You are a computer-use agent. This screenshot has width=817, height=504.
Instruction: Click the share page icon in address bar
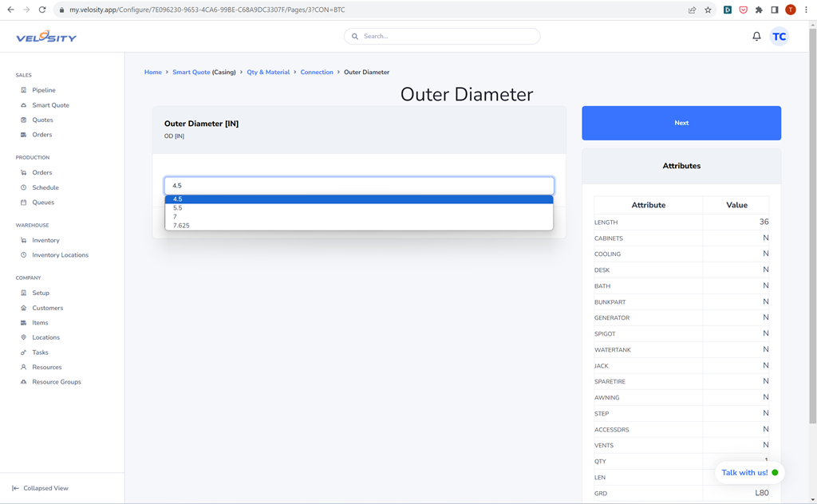coord(692,10)
